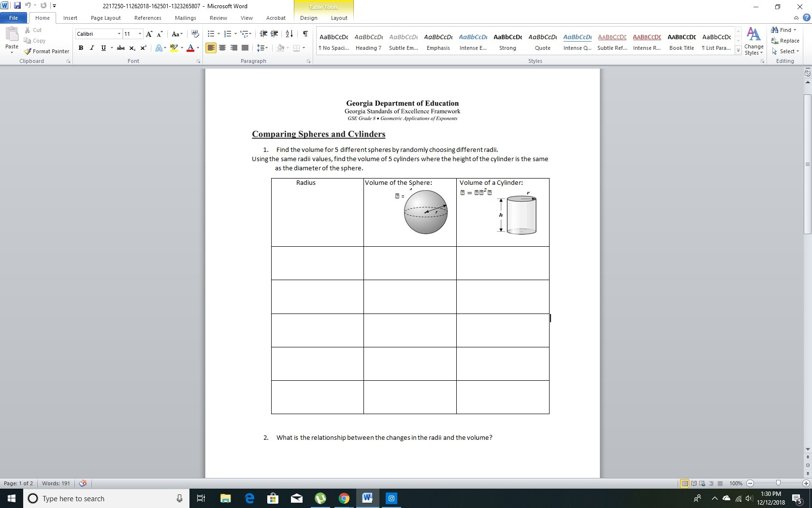The image size is (812, 508).
Task: Toggle Italic formatting
Action: (x=92, y=48)
